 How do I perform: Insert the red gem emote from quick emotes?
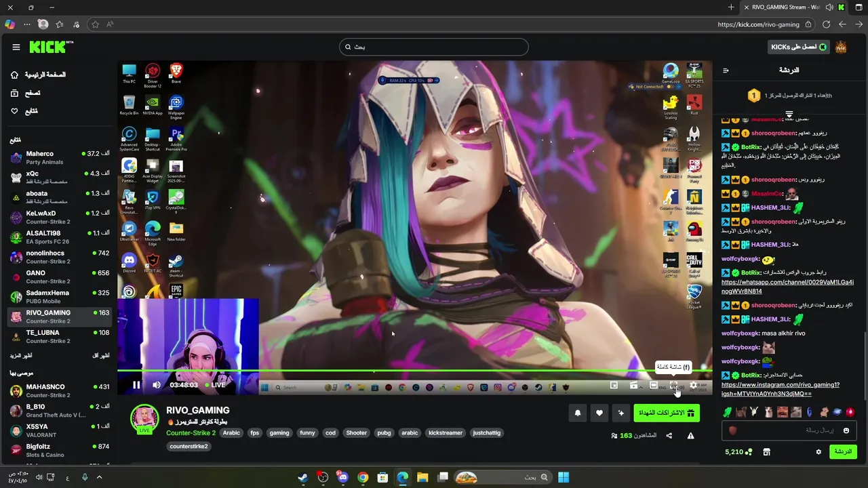pos(850,412)
